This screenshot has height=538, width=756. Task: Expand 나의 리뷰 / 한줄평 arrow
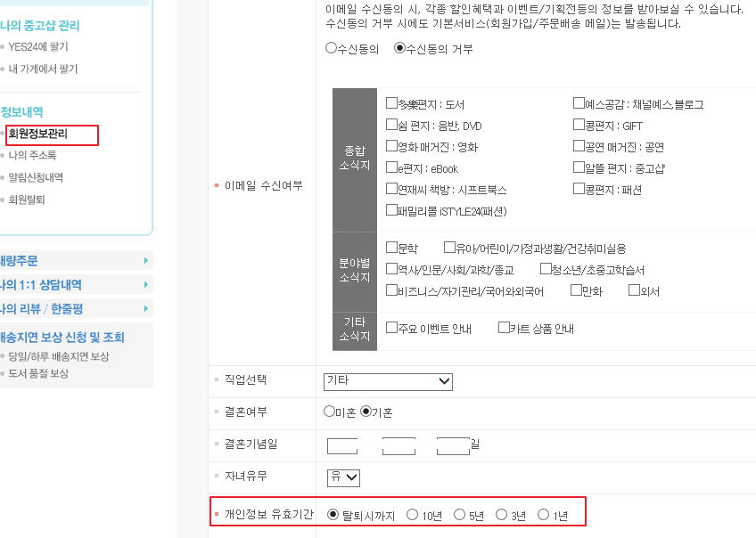click(x=145, y=309)
